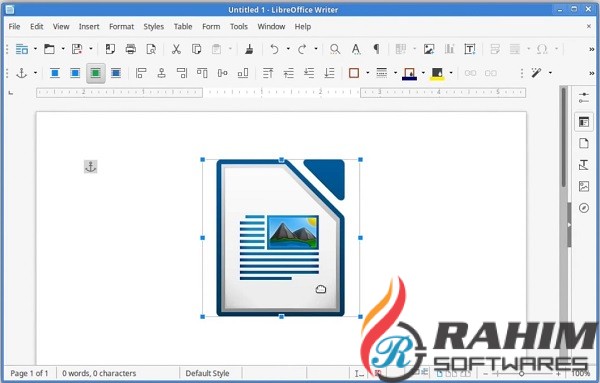Toggle the Properties sidebar deck
Image resolution: width=600 pixels, height=383 pixels.
tap(584, 122)
